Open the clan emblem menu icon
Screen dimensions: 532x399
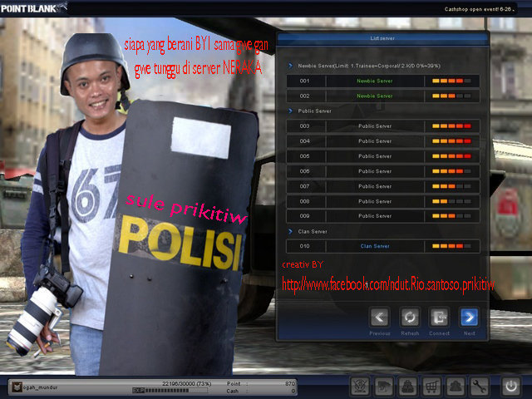pos(360,386)
